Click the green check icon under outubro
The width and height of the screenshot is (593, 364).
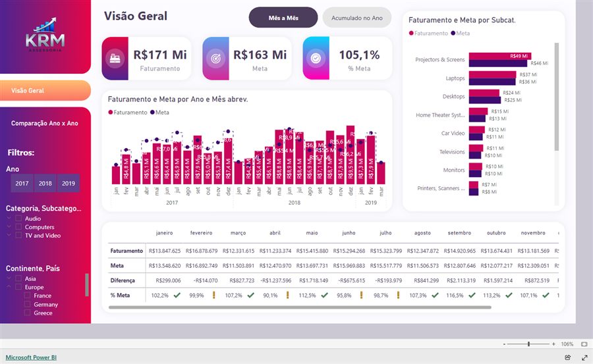coord(509,295)
